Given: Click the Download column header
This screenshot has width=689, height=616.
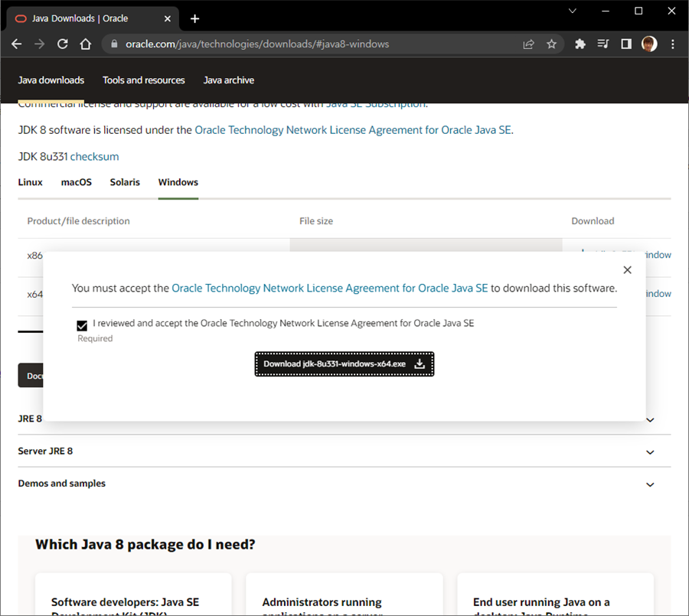Looking at the screenshot, I should coord(593,221).
